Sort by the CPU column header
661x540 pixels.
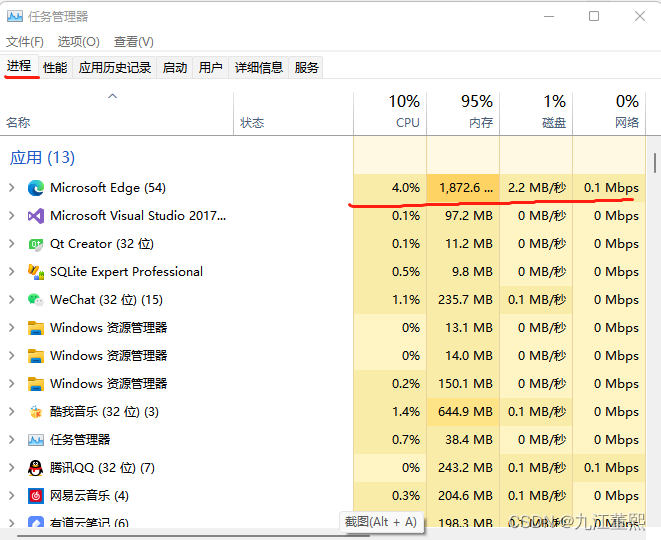point(390,114)
